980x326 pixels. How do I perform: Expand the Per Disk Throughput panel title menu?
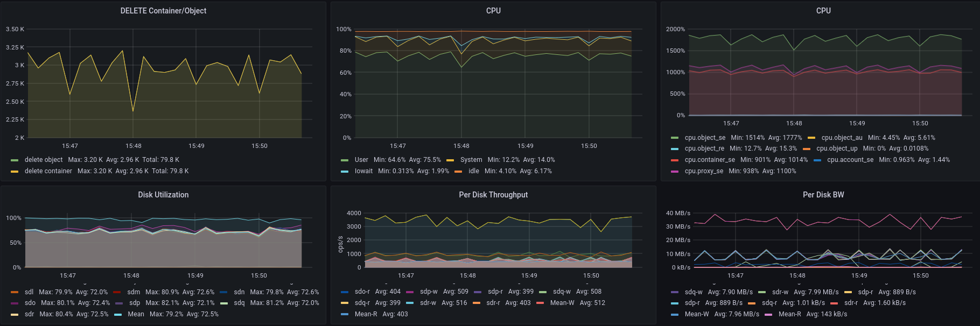click(493, 195)
